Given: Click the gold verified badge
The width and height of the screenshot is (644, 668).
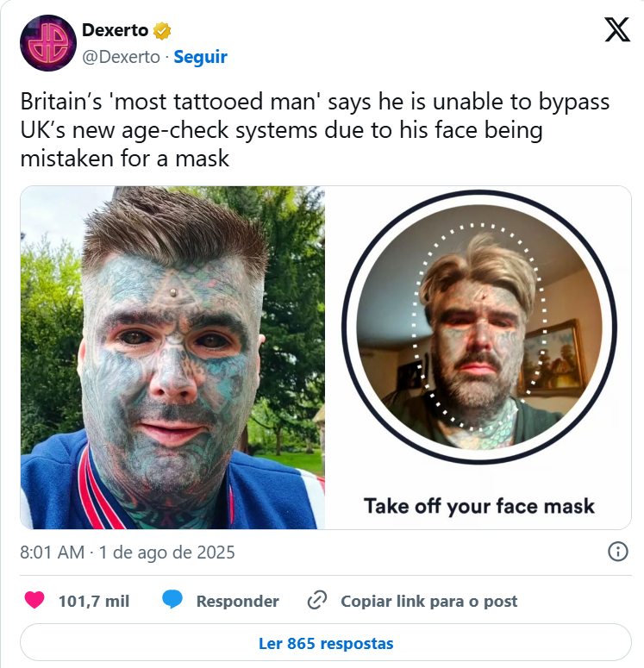Looking at the screenshot, I should [162, 31].
